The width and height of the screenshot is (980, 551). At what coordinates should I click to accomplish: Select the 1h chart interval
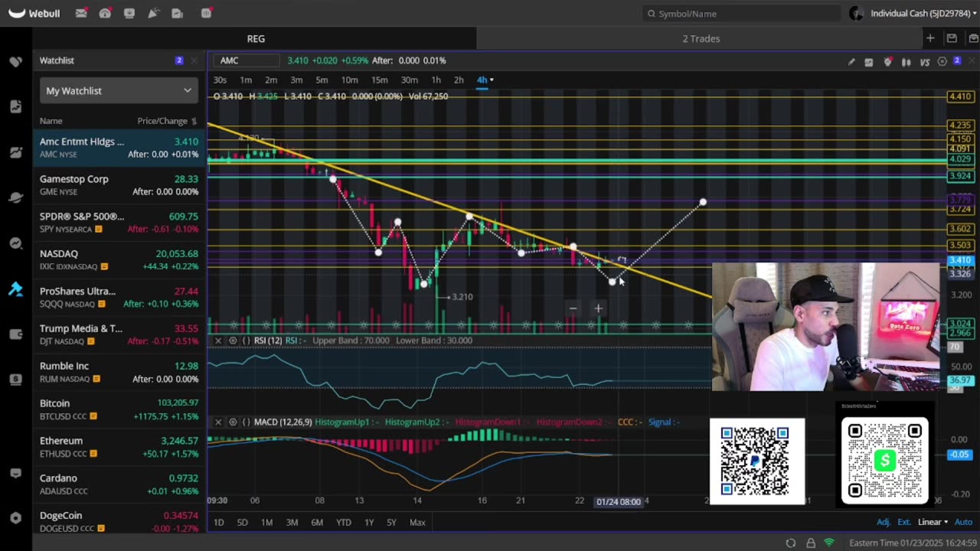436,80
